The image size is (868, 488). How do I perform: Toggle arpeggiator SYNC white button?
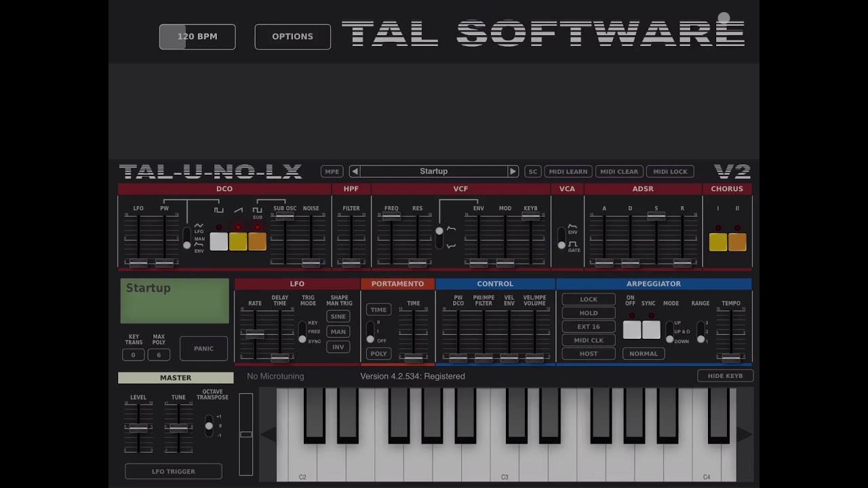pyautogui.click(x=651, y=330)
